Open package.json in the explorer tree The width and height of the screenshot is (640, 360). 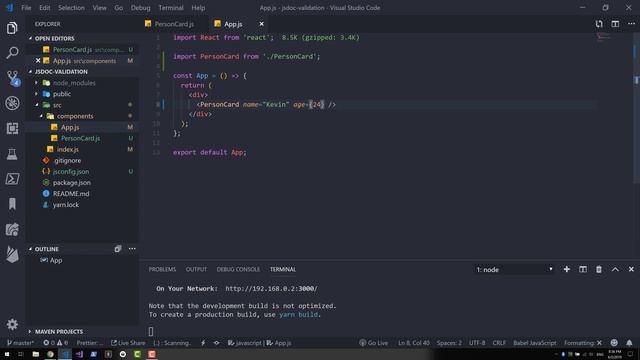point(72,182)
